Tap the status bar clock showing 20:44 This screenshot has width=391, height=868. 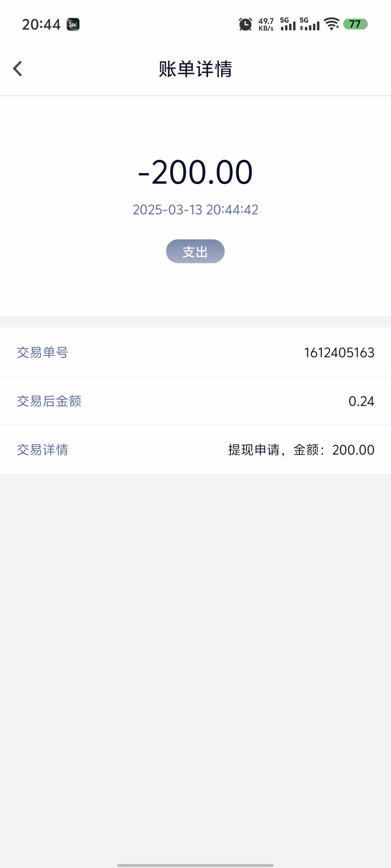click(41, 25)
